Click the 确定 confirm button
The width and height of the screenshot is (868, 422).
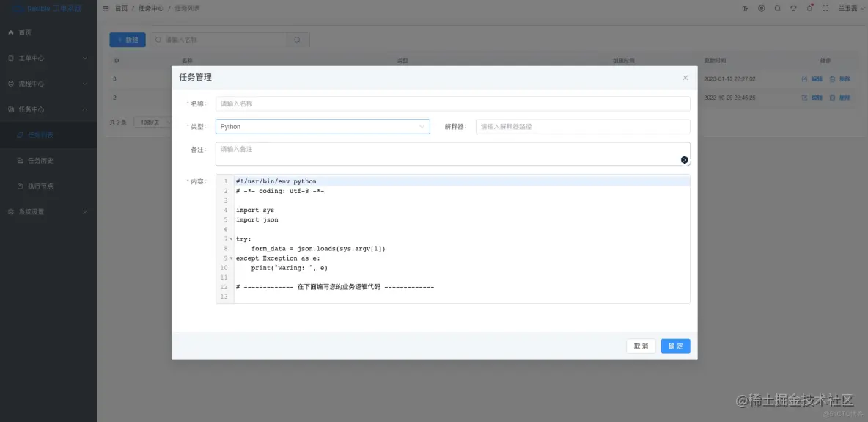[x=675, y=346]
